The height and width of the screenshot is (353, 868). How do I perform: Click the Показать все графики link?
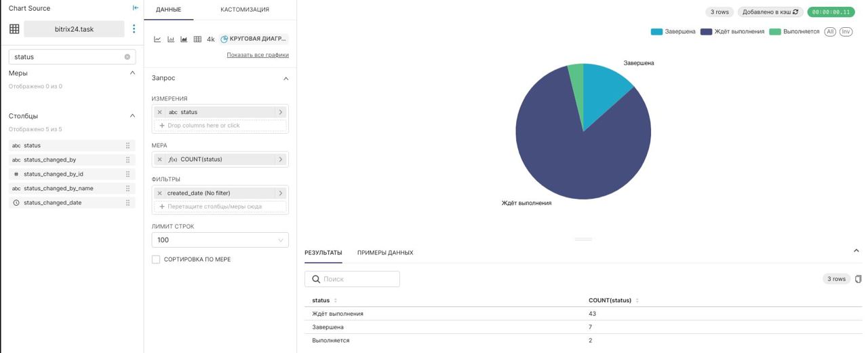coord(258,55)
